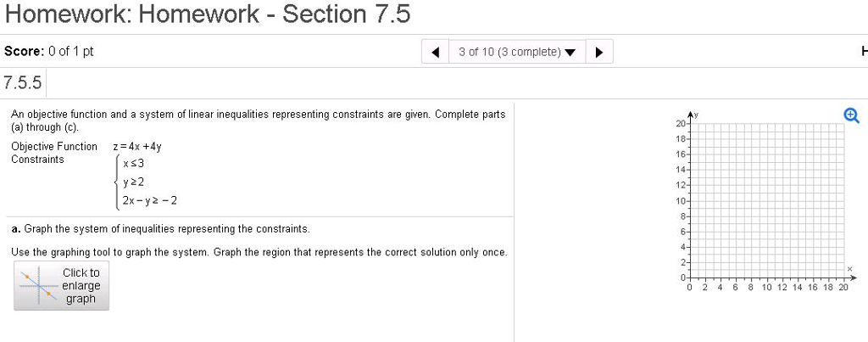The height and width of the screenshot is (342, 868).
Task: Click the x-axis label on the graph
Action: coord(849,268)
